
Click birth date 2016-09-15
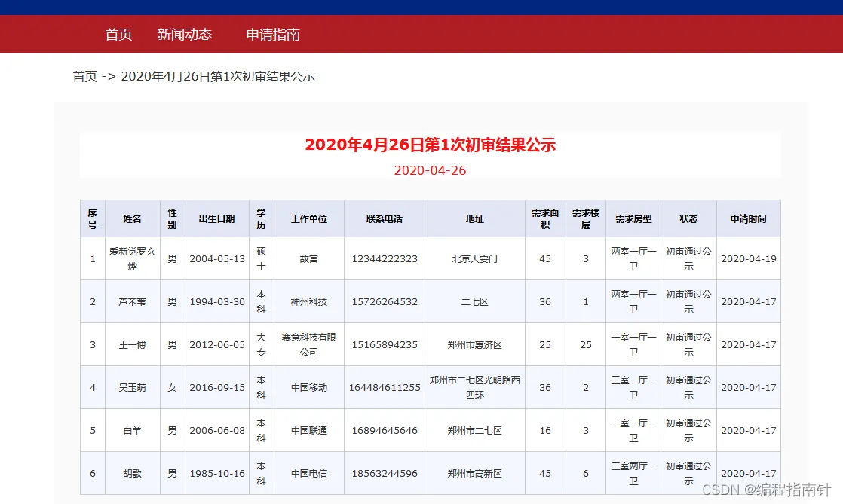click(x=217, y=387)
